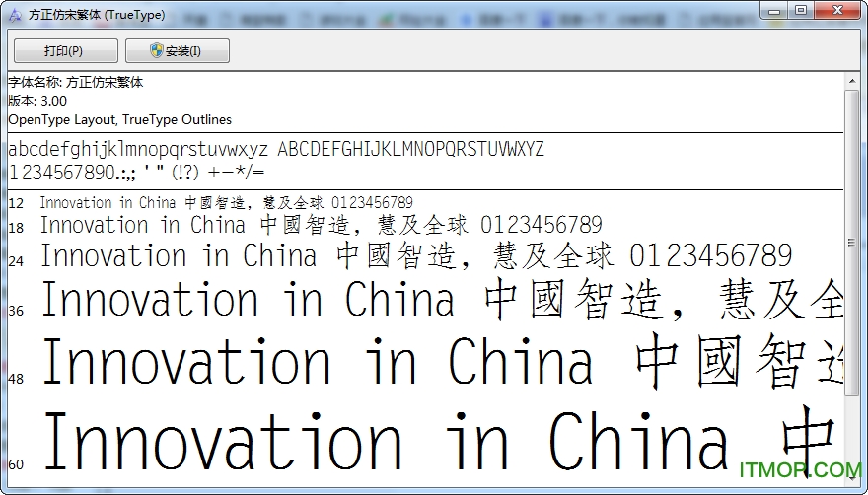
Task: Click the size 48 sample text line
Action: click(442, 362)
